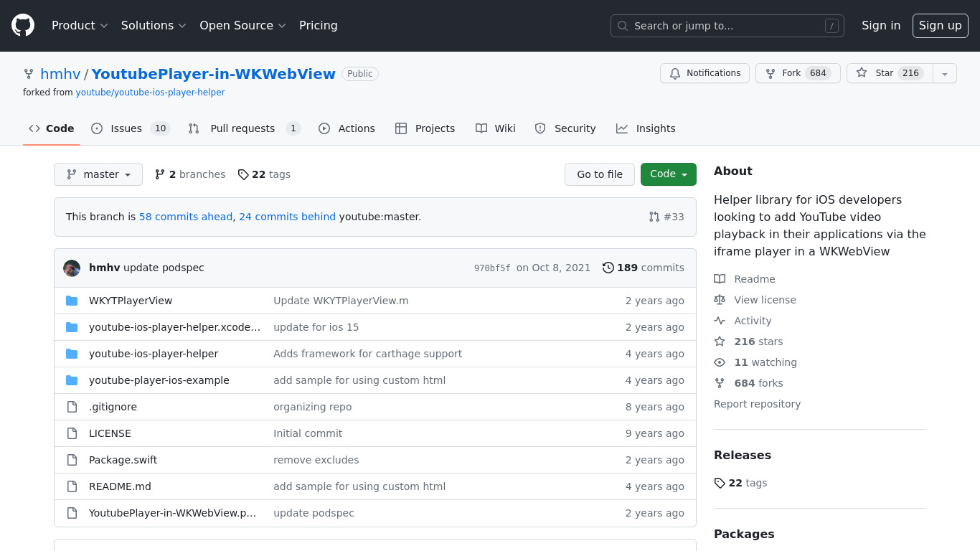The width and height of the screenshot is (980, 551).
Task: Click the youtube-player-ios-example folder icon
Action: click(x=72, y=380)
